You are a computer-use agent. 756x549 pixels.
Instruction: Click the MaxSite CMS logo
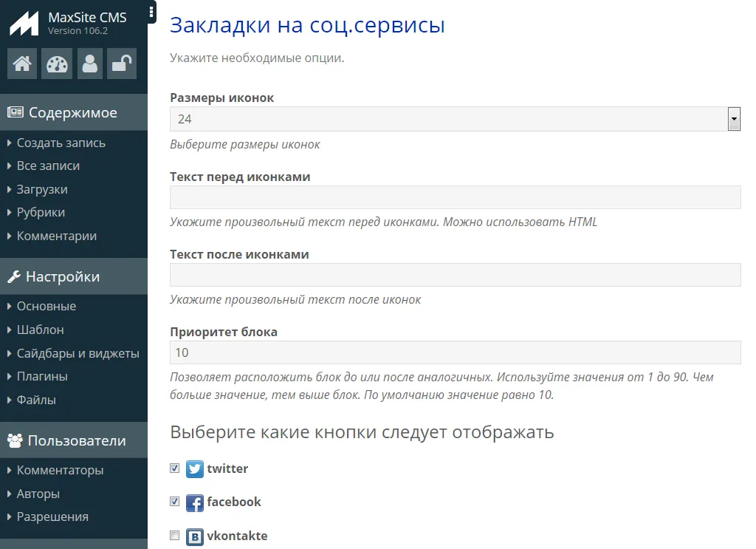[24, 23]
